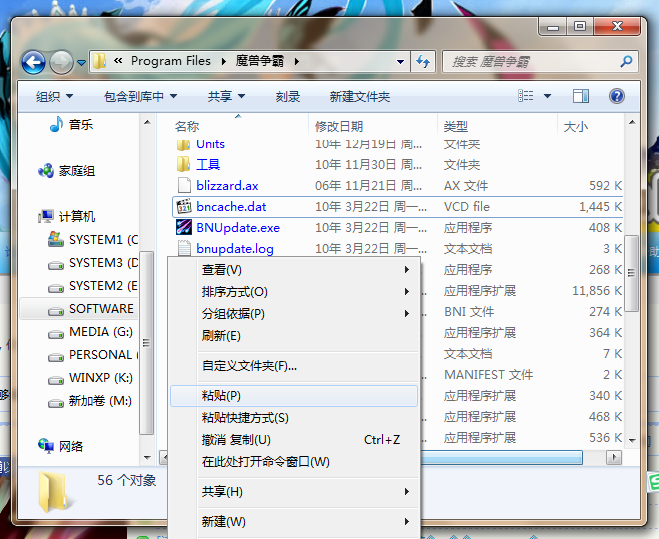Open the 组织 toolbar menu
Screen dimensions: 659x539
click(54, 97)
